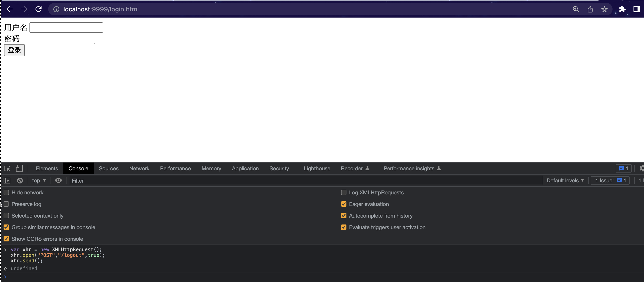
Task: Clear console with the ban icon
Action: click(x=20, y=180)
